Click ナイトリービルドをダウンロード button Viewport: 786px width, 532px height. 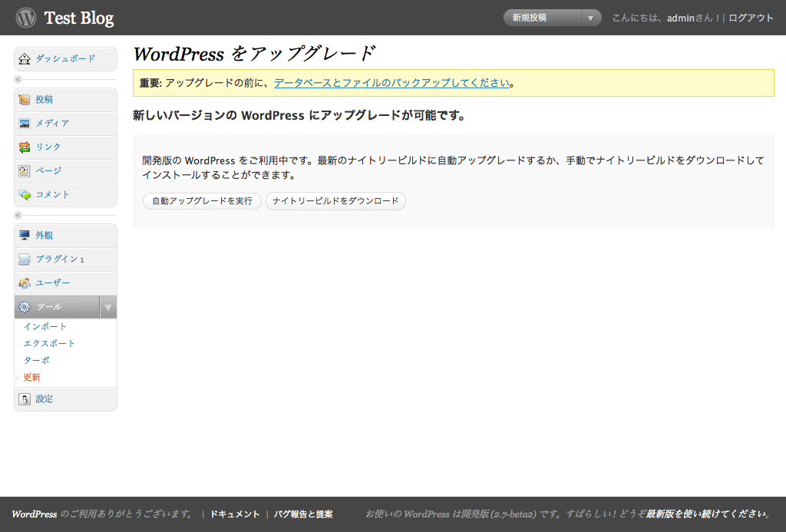[335, 201]
